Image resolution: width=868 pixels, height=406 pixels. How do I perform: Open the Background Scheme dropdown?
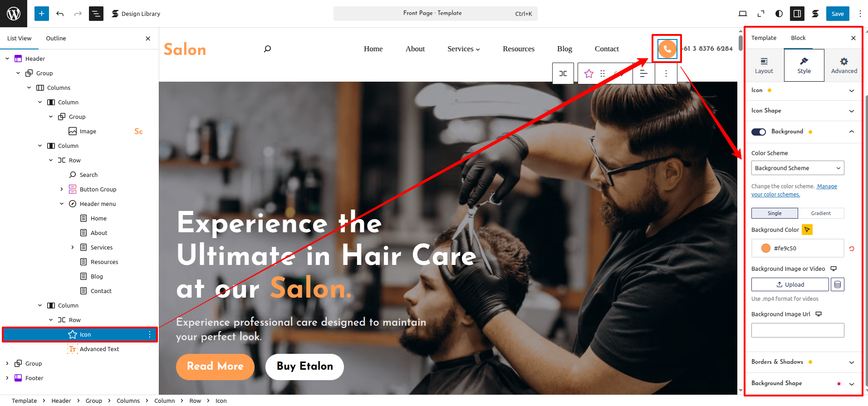click(x=798, y=168)
